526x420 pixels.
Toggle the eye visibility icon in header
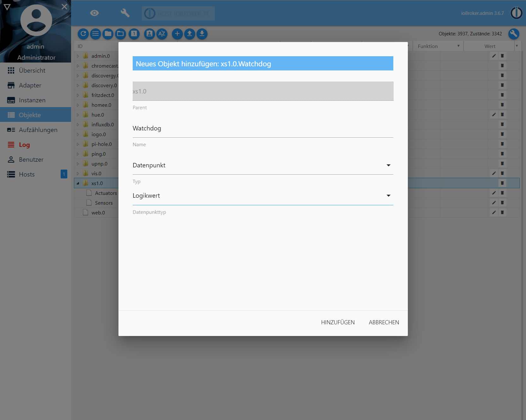(94, 13)
